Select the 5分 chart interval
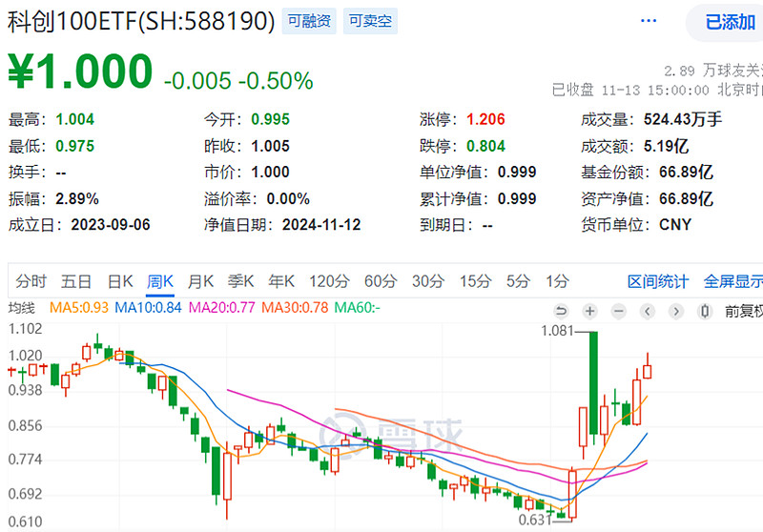 tap(518, 281)
